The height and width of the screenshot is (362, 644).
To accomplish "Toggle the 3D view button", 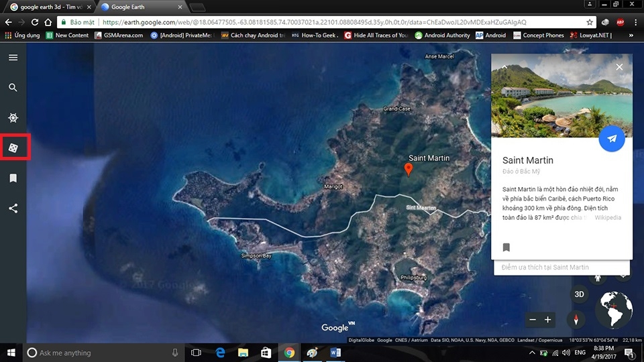I will pos(579,294).
